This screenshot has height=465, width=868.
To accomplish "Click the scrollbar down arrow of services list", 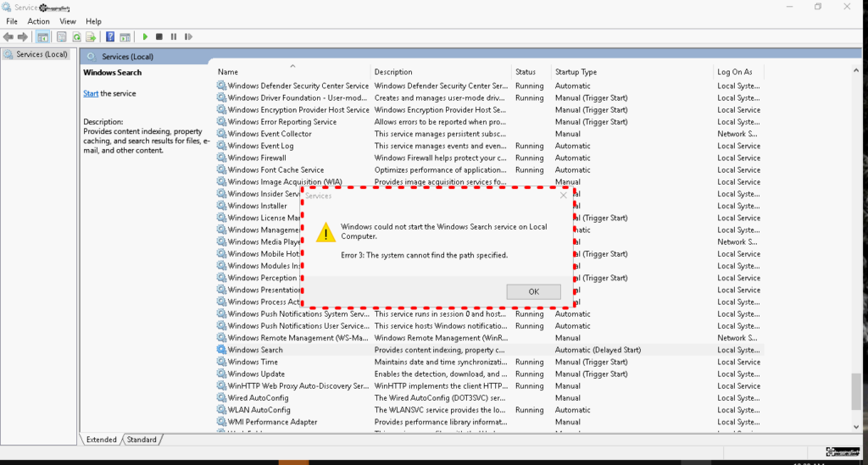I will 856,427.
